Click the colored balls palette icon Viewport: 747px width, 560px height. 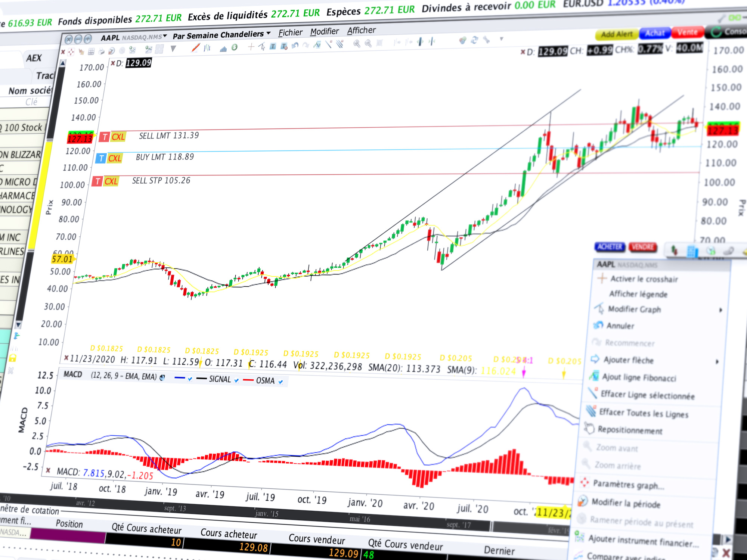point(463,40)
